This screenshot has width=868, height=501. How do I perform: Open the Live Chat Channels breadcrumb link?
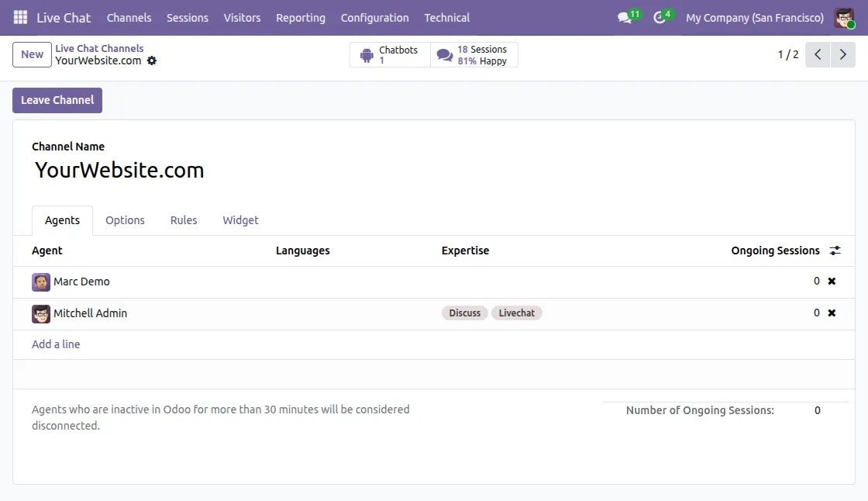click(99, 48)
